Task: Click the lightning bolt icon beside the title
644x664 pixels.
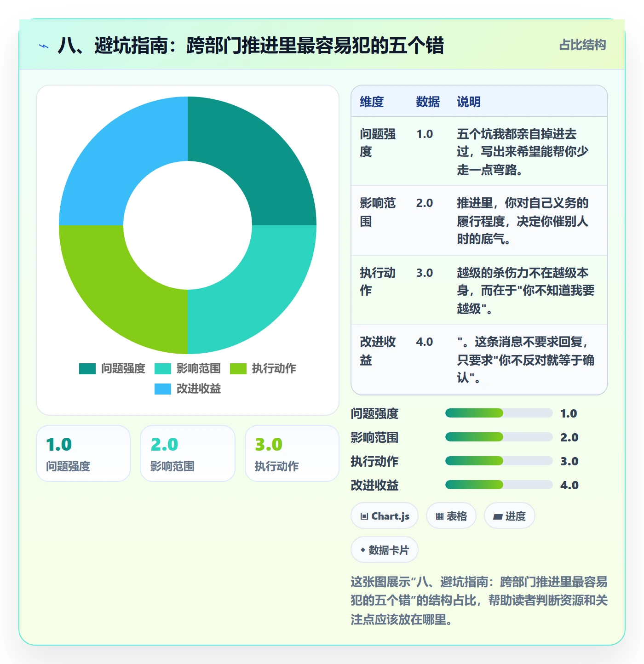Action: coord(44,46)
